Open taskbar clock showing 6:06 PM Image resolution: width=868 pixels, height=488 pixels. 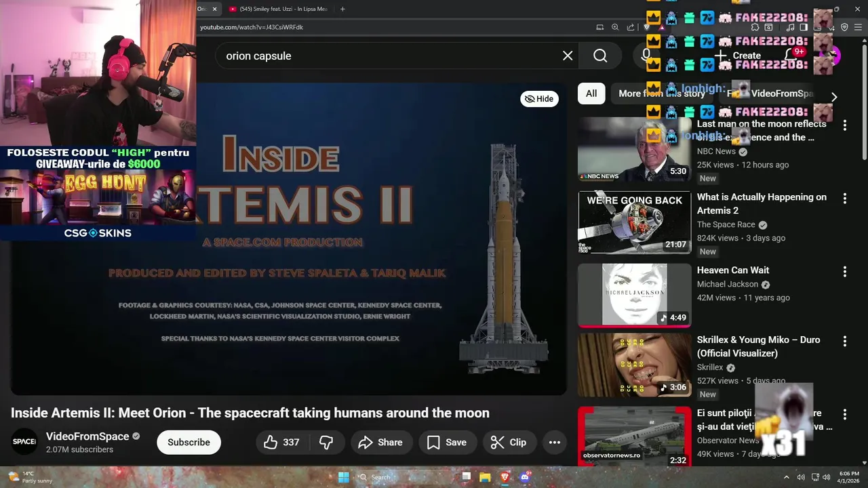tap(849, 477)
